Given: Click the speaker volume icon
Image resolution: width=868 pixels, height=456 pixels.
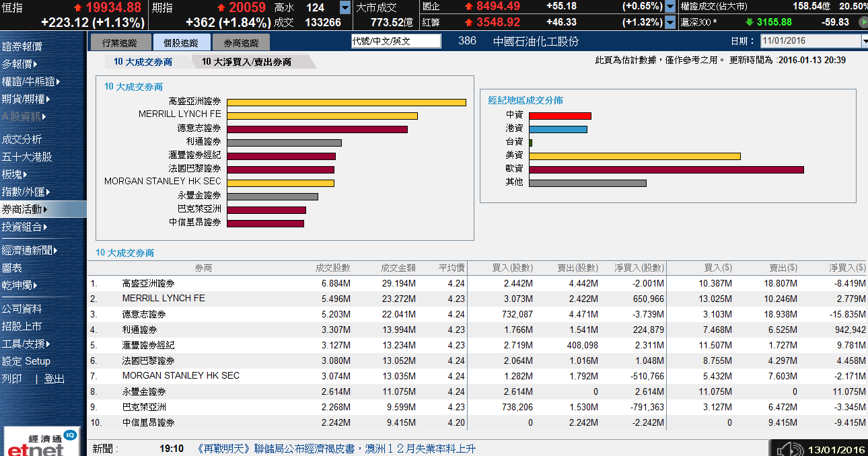Looking at the screenshot, I should [x=789, y=449].
